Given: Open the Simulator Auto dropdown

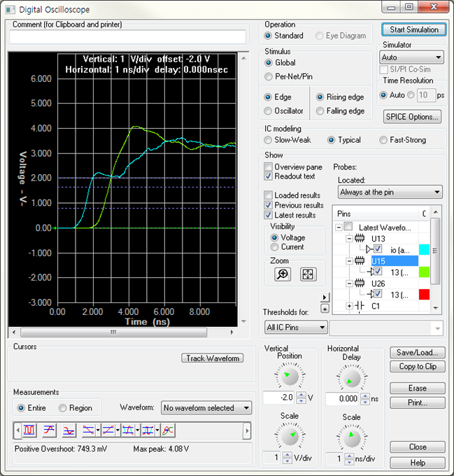Looking at the screenshot, I should 411,57.
